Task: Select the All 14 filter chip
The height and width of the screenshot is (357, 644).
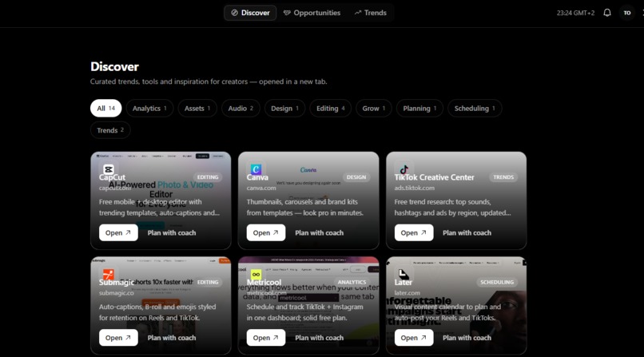Action: point(106,109)
